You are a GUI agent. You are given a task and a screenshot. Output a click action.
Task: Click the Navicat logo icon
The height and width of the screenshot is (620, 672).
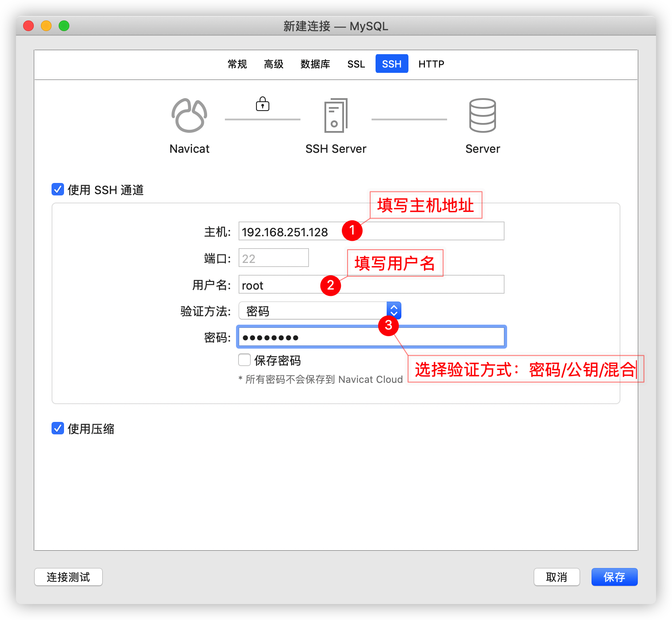(189, 115)
